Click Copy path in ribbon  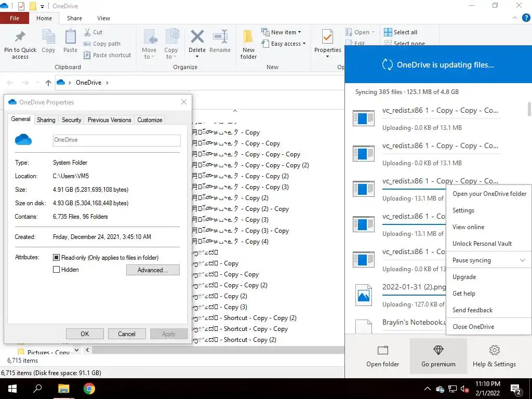click(102, 44)
